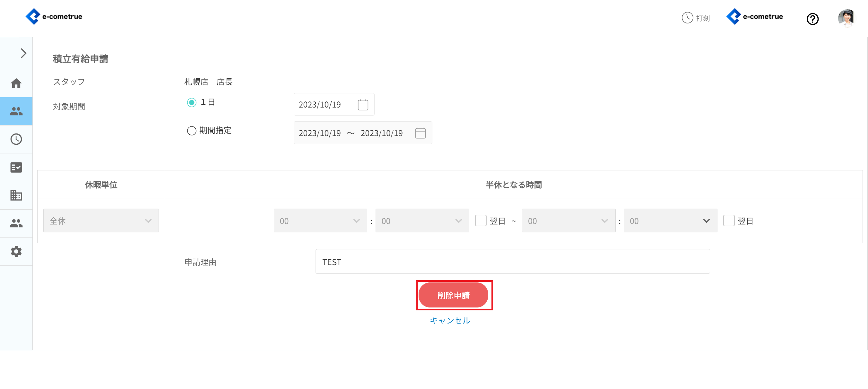Select the 期間指定 radio option
Viewport: 868px width, 389px height.
(x=192, y=131)
